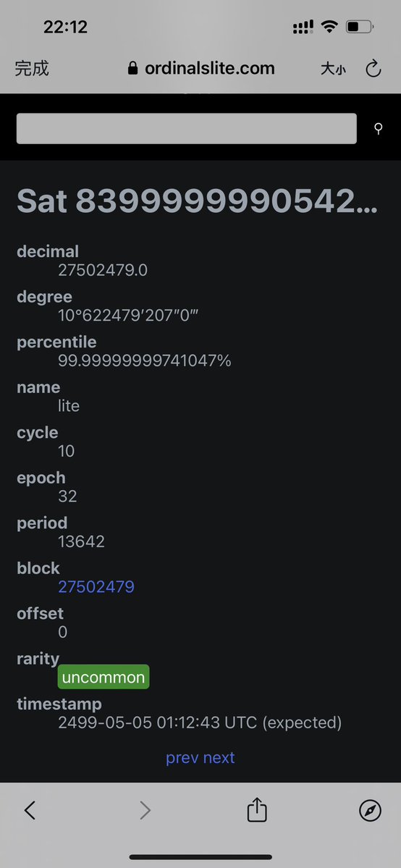
Task: Open text size 大小 options
Action: 333,69
